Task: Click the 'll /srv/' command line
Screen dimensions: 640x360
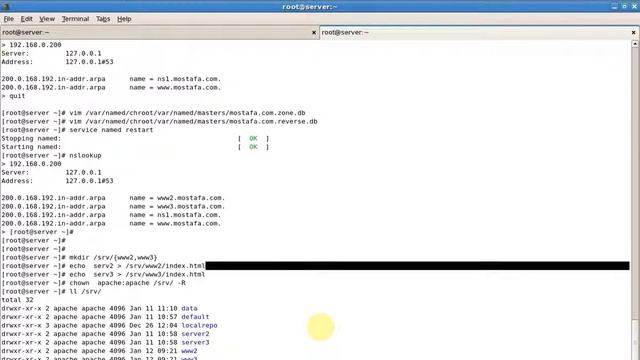Action: click(51, 291)
